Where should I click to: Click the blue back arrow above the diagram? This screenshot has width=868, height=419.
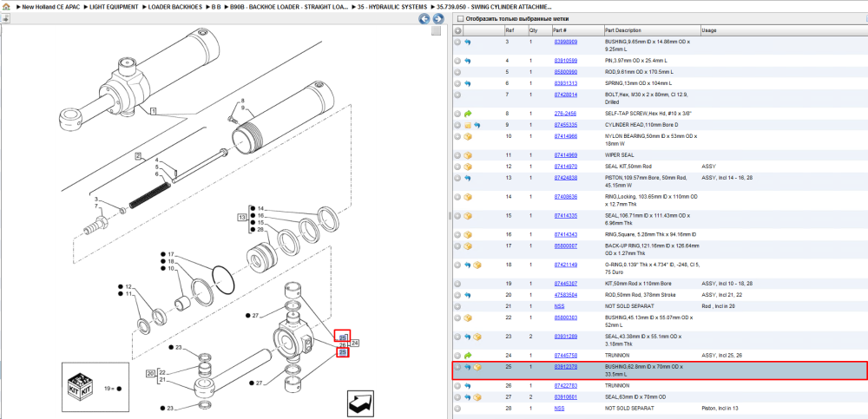pyautogui.click(x=424, y=19)
